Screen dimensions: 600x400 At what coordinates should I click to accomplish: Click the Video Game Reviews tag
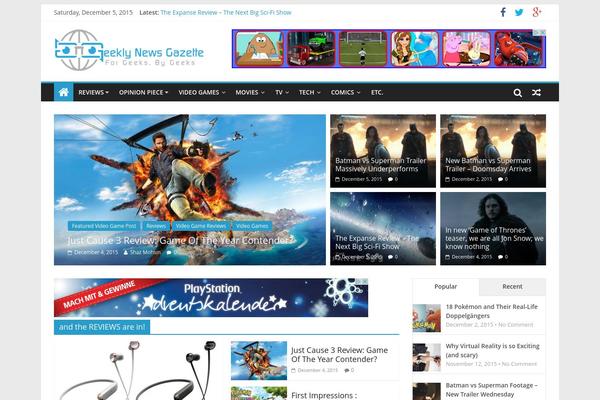click(x=201, y=226)
